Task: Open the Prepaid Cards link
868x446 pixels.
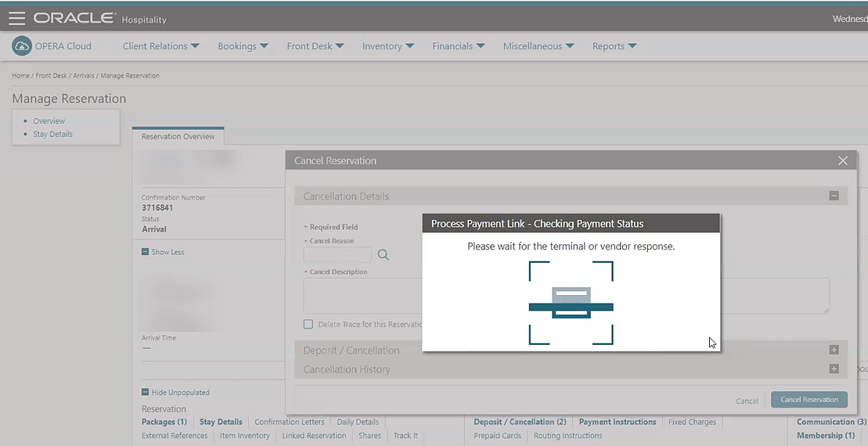Action: [x=497, y=436]
